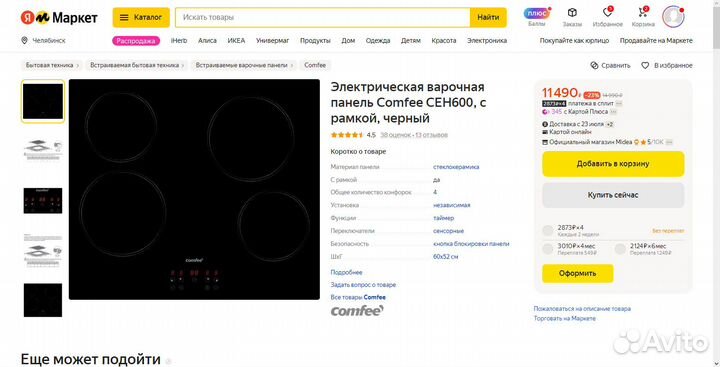Open Плюс Баллы icon
The height and width of the screenshot is (367, 720).
(537, 17)
